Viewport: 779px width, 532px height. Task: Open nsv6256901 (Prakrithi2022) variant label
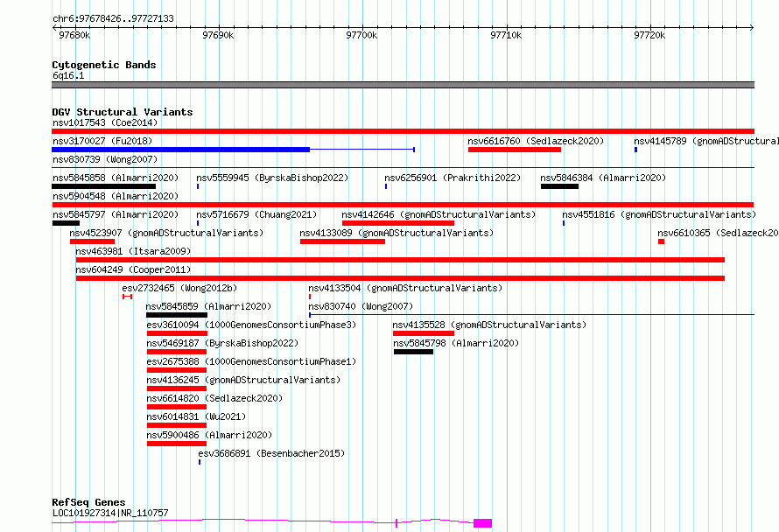click(453, 178)
